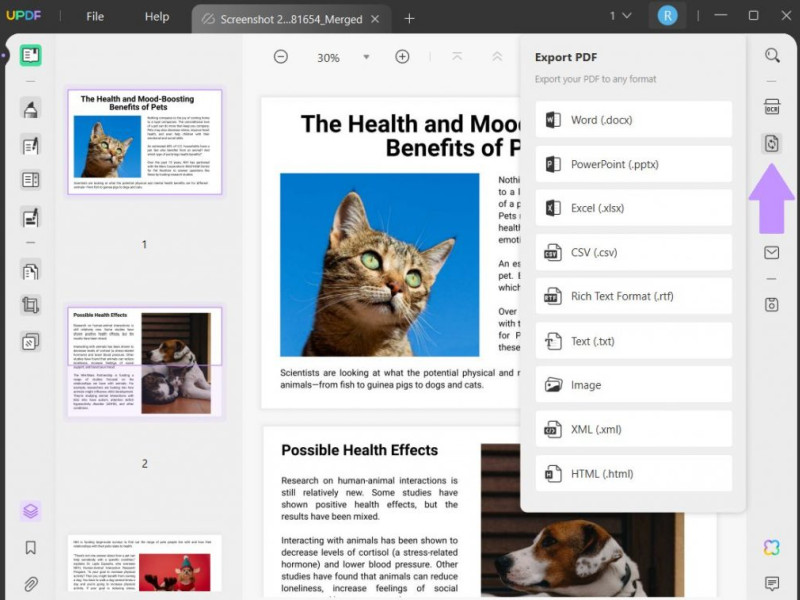
Task: Open the Attachments paperclip panel
Action: coord(31,584)
